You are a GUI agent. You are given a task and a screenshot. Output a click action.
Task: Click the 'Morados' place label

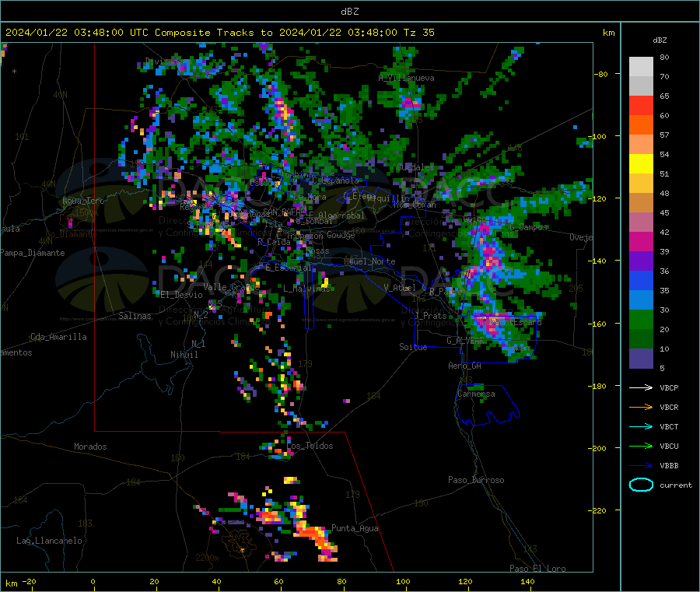[90, 447]
